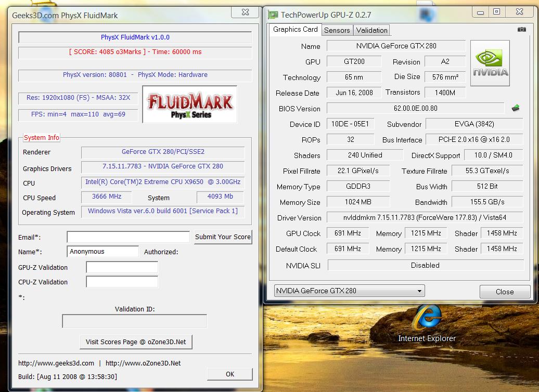The height and width of the screenshot is (392, 539).
Task: Click the Operating System Windows Vista value
Action: tap(163, 211)
